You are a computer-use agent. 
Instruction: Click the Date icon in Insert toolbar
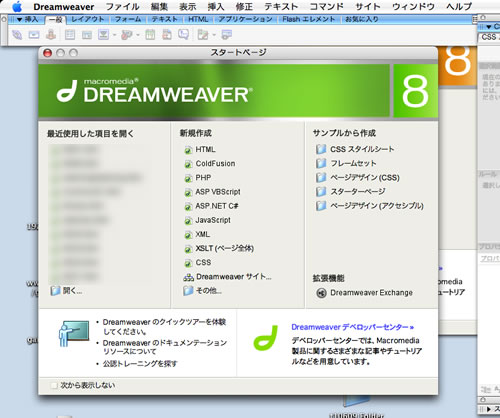[x=150, y=35]
